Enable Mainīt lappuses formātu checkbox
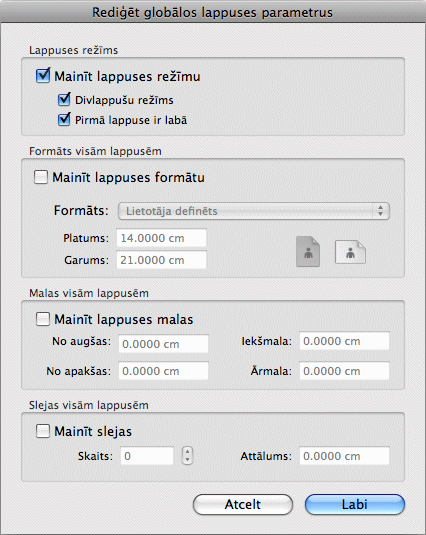Viewport: 426px width, 535px height. [x=41, y=177]
